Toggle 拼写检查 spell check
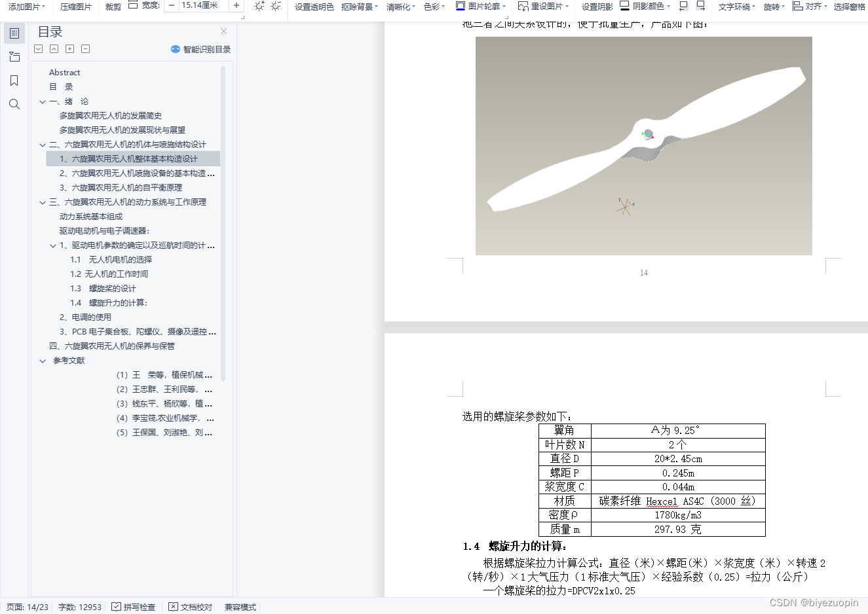The width and height of the screenshot is (868, 614). pyautogui.click(x=133, y=607)
